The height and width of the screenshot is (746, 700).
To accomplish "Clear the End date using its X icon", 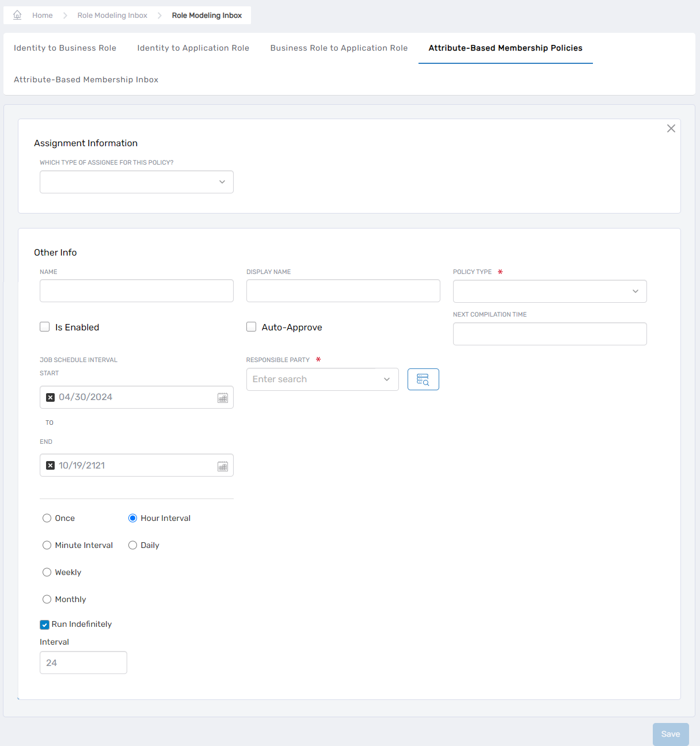I will coord(50,465).
